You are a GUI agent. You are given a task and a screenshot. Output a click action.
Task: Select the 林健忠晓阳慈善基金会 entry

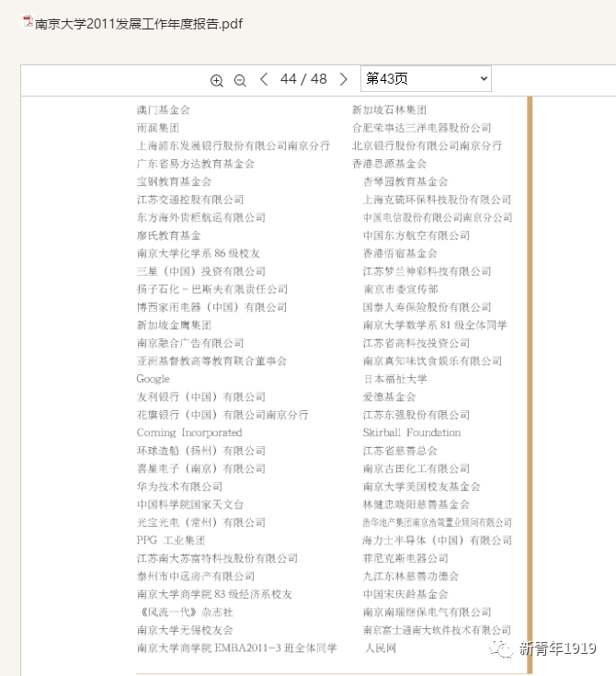point(416,504)
